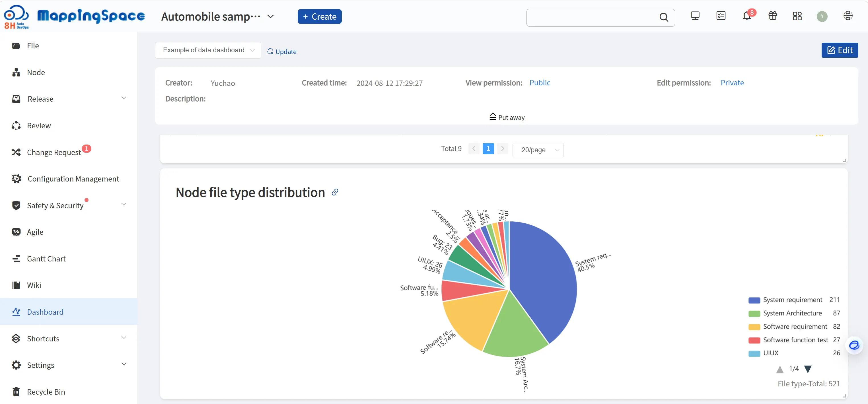
Task: Open the 20/page size dropdown
Action: [538, 150]
